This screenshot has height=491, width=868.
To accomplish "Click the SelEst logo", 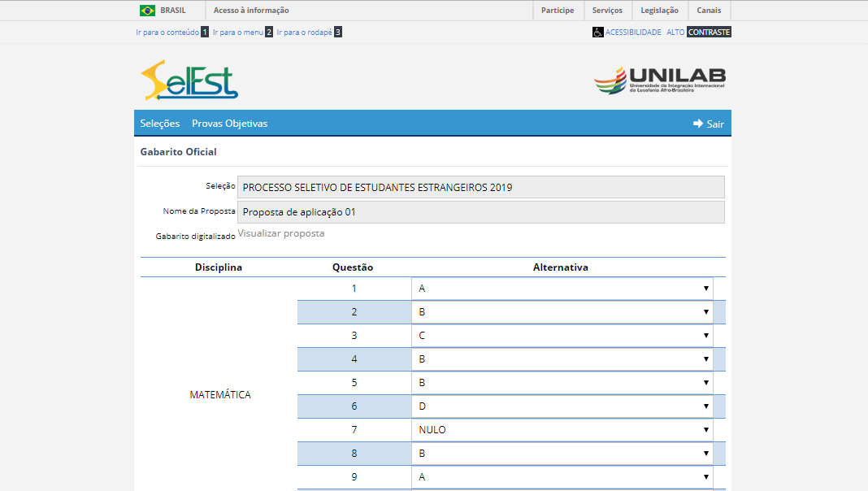I will click(189, 80).
